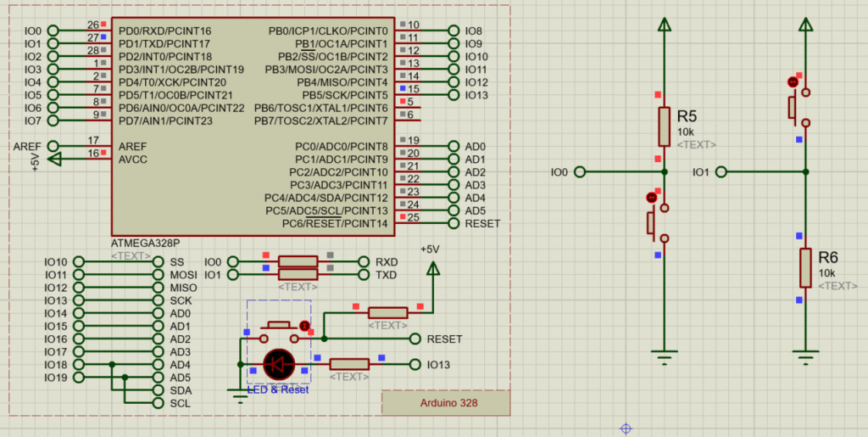
Task: Click the AVCC pin name
Action: (133, 160)
